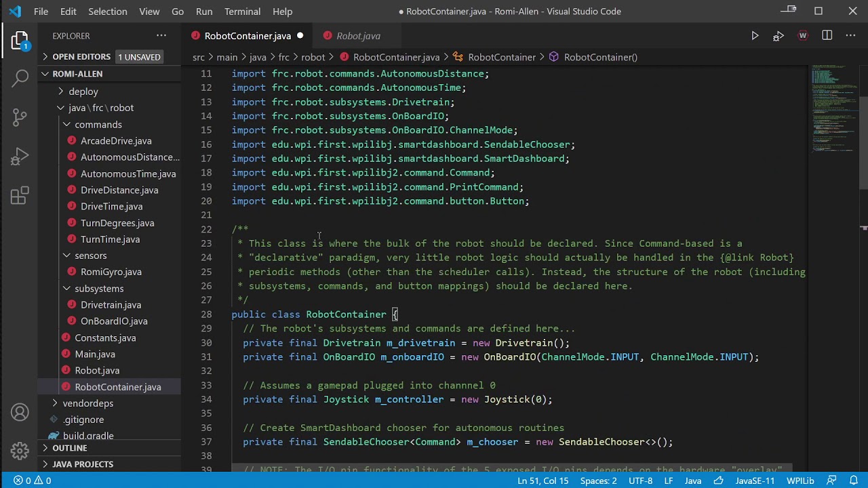The image size is (868, 488).
Task: Open the Accounts menu in the activity bar
Action: (x=20, y=412)
